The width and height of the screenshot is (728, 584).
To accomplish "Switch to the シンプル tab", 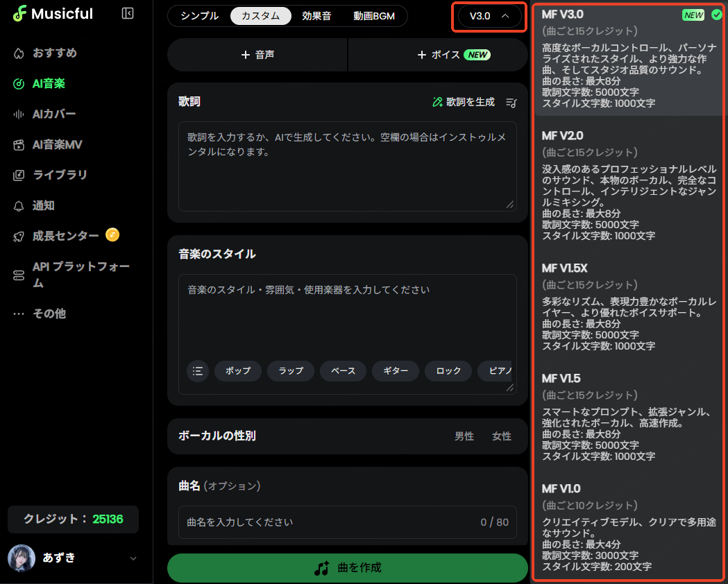I will pos(200,16).
